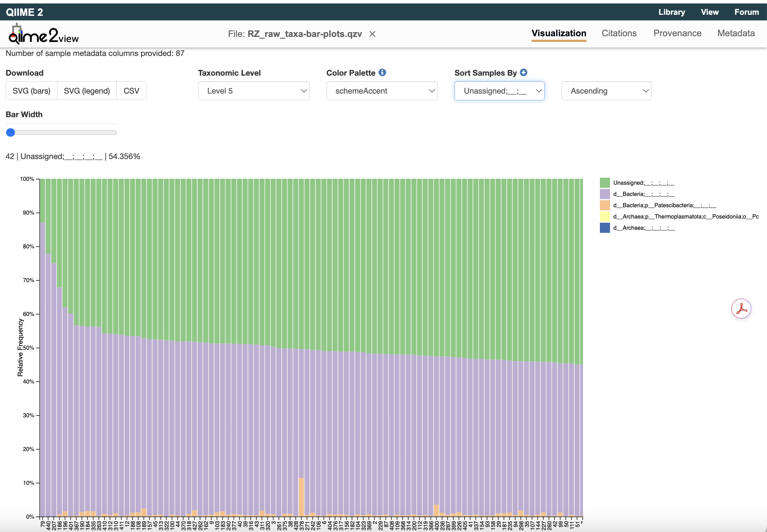Expand the Ascending sort order dropdown
This screenshot has height=532, width=767.
606,91
